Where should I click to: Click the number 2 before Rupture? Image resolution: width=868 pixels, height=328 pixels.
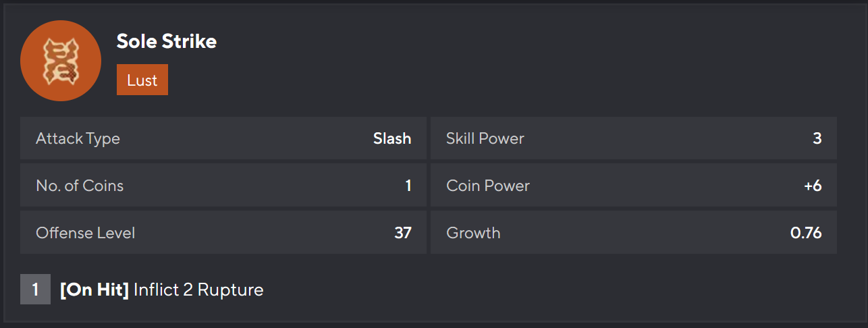tap(188, 290)
